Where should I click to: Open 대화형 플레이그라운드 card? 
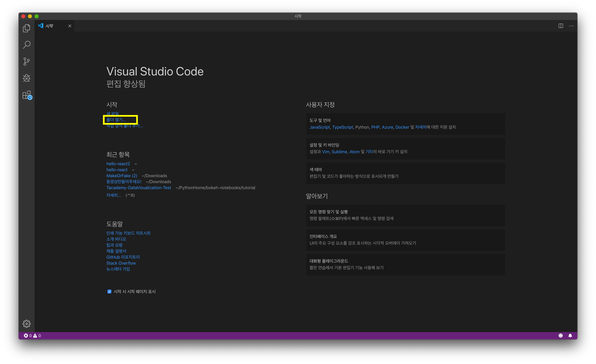coord(405,264)
